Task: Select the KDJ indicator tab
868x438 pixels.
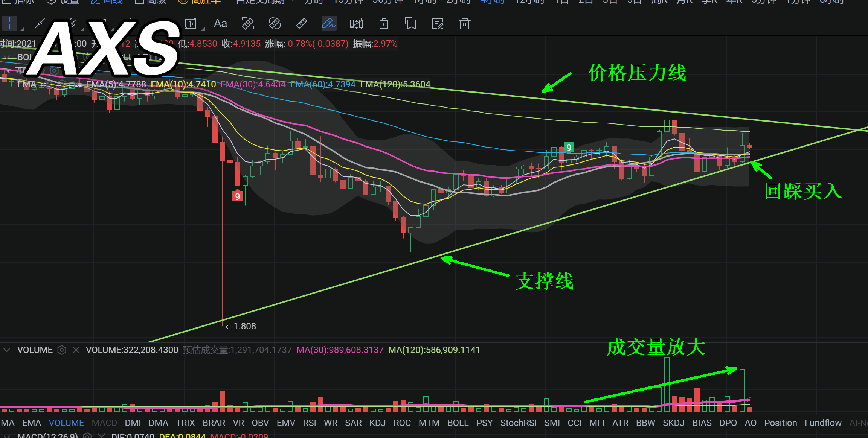Action: click(377, 423)
